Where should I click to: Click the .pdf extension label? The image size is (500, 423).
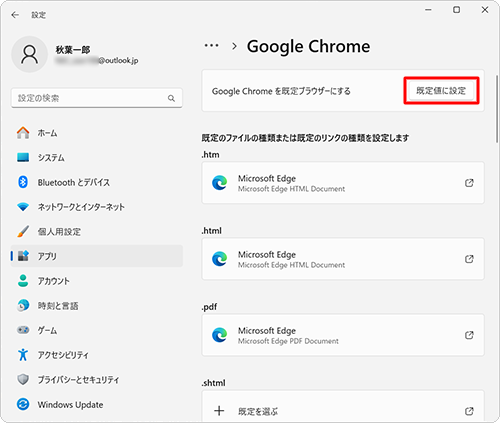tap(209, 307)
